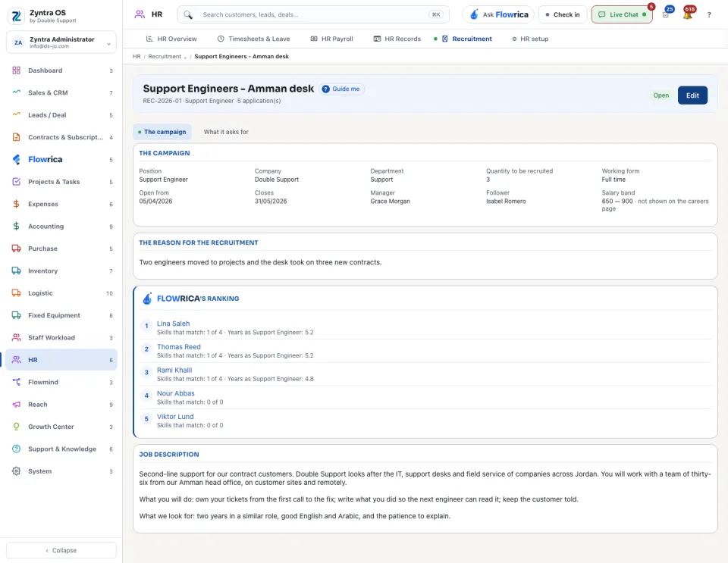The width and height of the screenshot is (728, 563).
Task: Click the Purchase truck icon
Action: click(x=16, y=249)
